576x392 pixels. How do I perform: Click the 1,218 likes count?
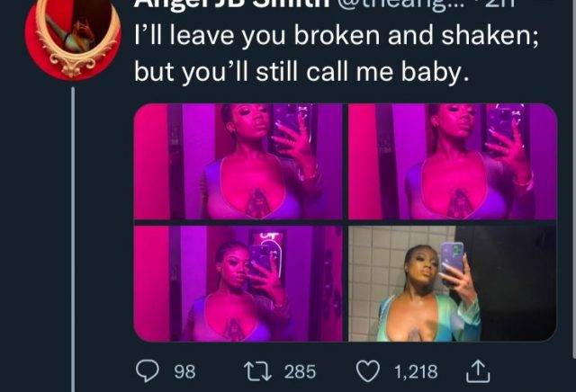(x=416, y=371)
